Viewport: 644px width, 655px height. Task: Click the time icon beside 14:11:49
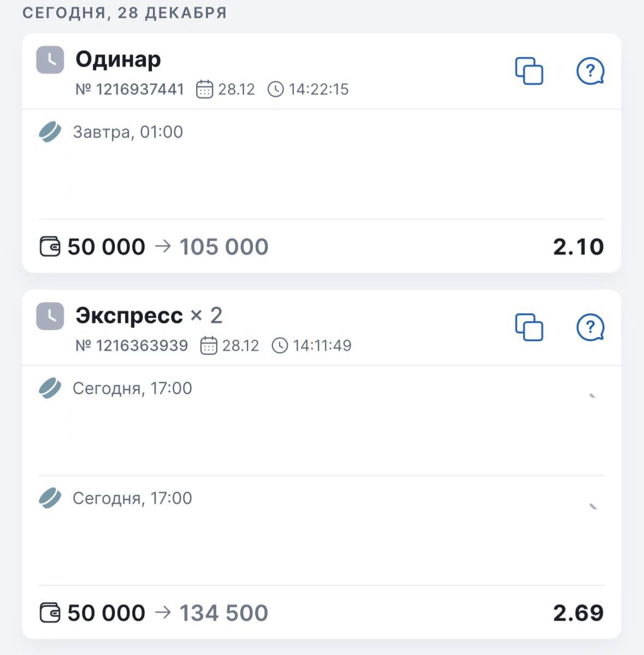click(280, 346)
